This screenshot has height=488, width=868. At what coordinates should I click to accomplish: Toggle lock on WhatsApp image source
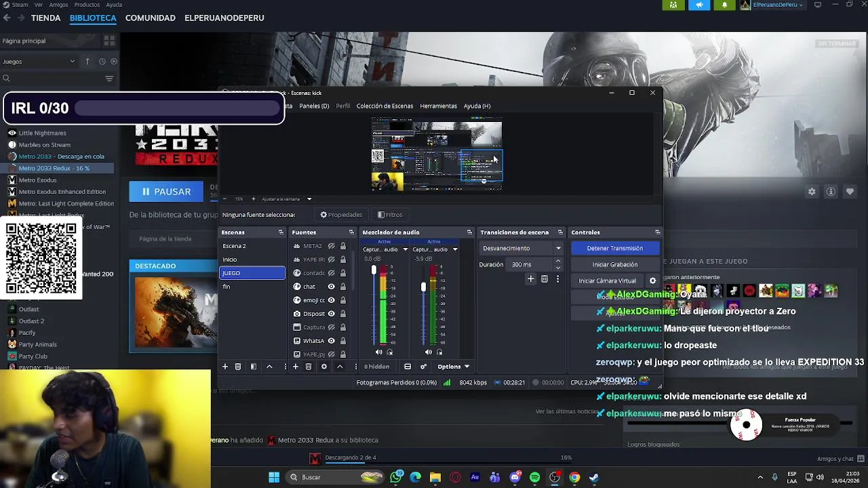pos(343,341)
